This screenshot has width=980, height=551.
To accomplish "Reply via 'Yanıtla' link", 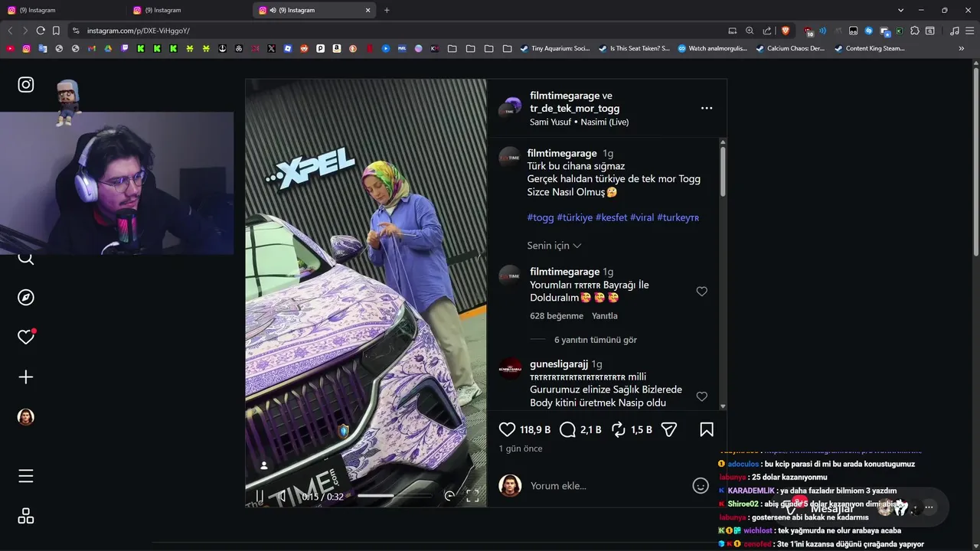I will [x=605, y=316].
